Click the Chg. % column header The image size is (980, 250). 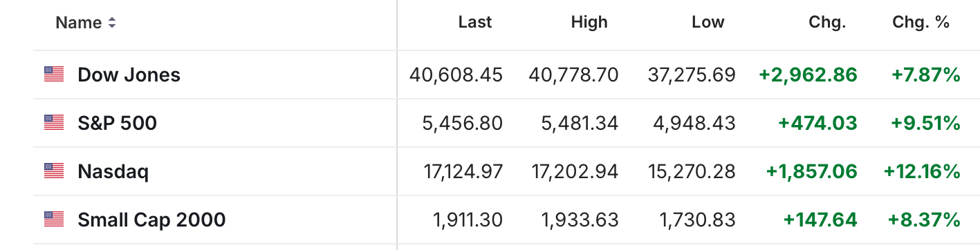(921, 22)
